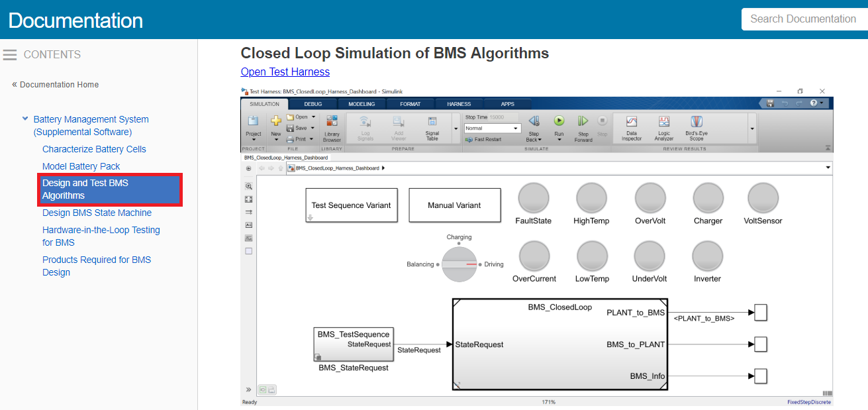Switch to the HARNESS ribbon tab
Screen dimensions: 868x410
459,104
